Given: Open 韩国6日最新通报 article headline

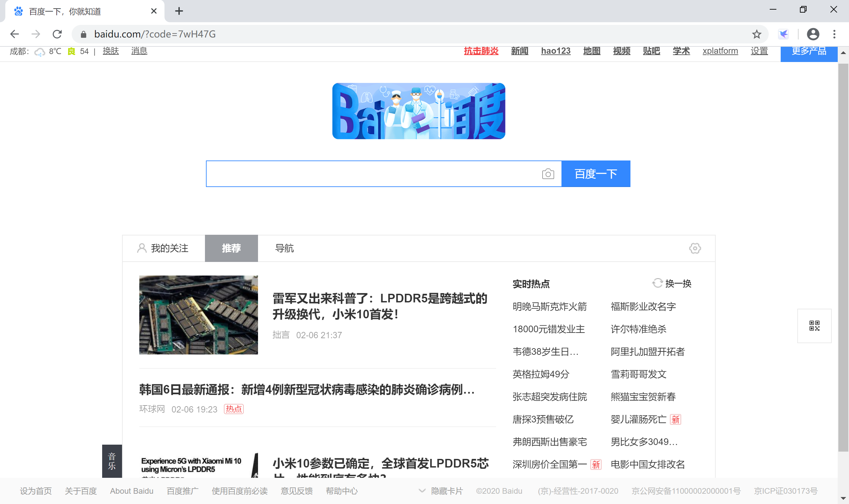Looking at the screenshot, I should click(x=307, y=390).
